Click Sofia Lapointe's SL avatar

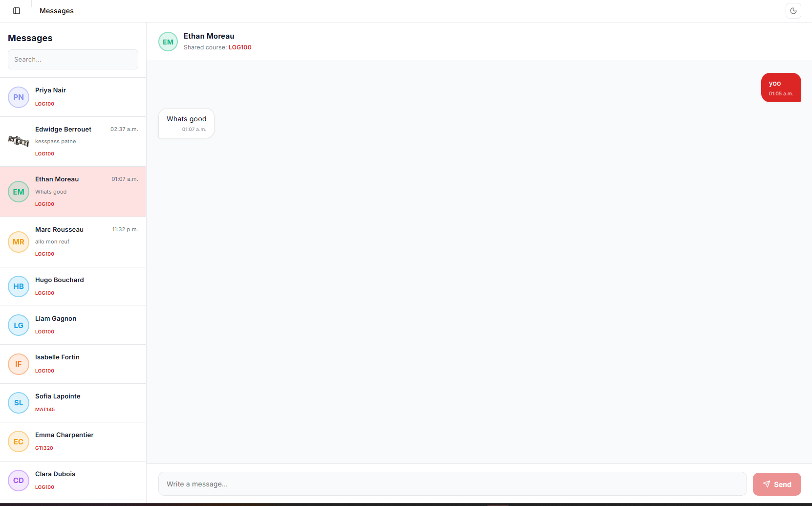pyautogui.click(x=19, y=403)
